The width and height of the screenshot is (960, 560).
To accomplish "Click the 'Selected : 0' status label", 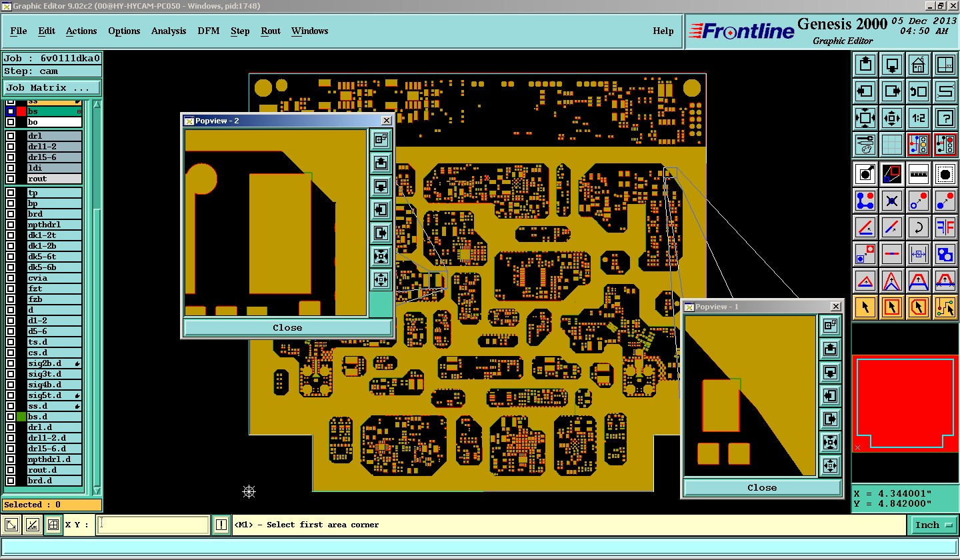I will 52,505.
